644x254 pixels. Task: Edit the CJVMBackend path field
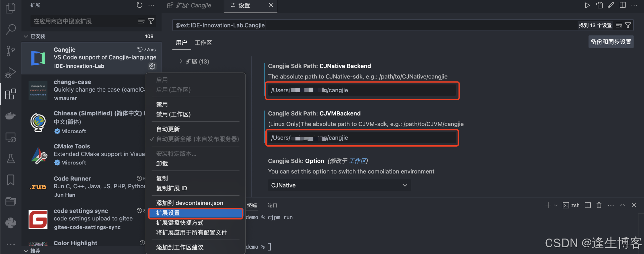tap(362, 138)
